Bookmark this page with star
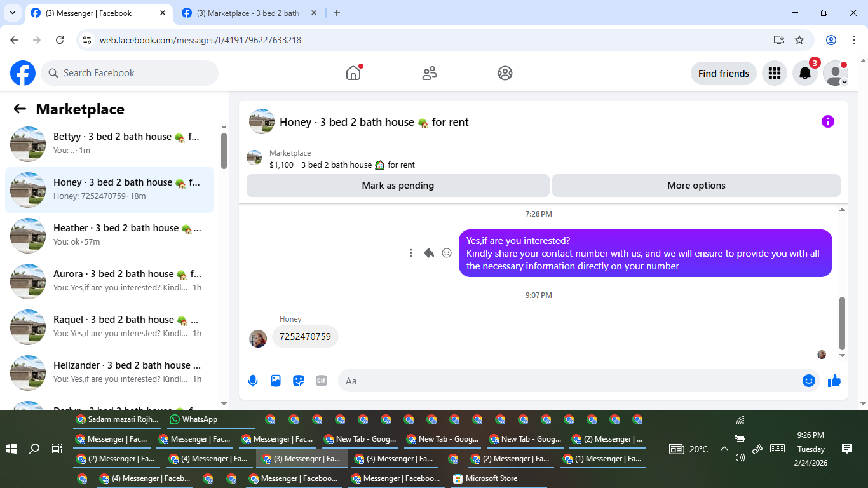The image size is (868, 488). (x=799, y=40)
